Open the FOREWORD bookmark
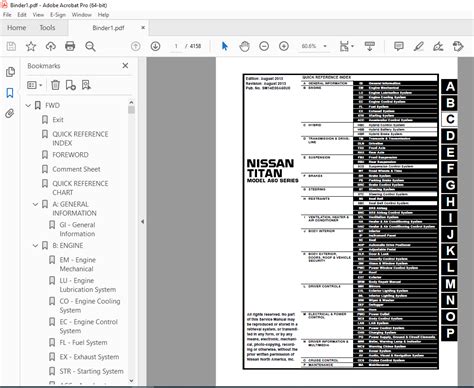The width and height of the screenshot is (474, 388). 70,155
